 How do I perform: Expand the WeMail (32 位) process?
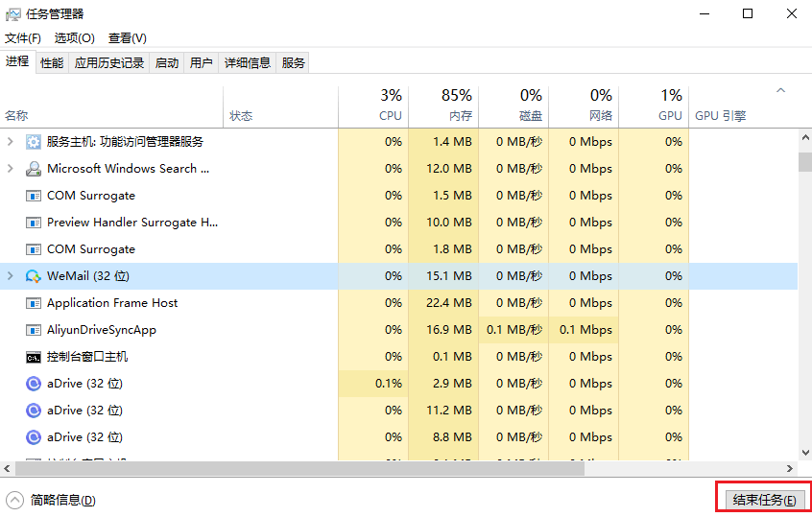click(10, 276)
